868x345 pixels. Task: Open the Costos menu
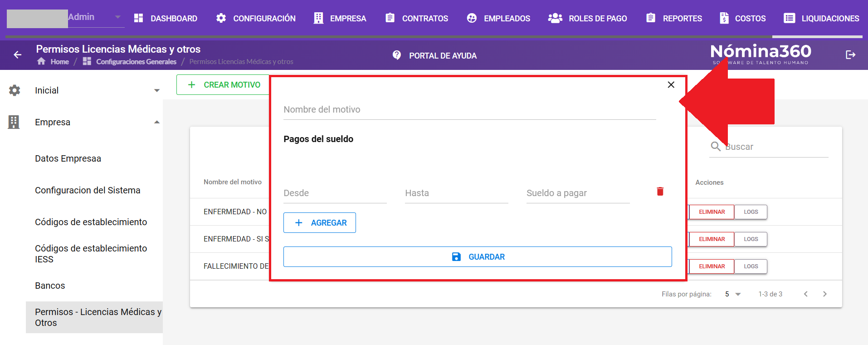pos(742,18)
